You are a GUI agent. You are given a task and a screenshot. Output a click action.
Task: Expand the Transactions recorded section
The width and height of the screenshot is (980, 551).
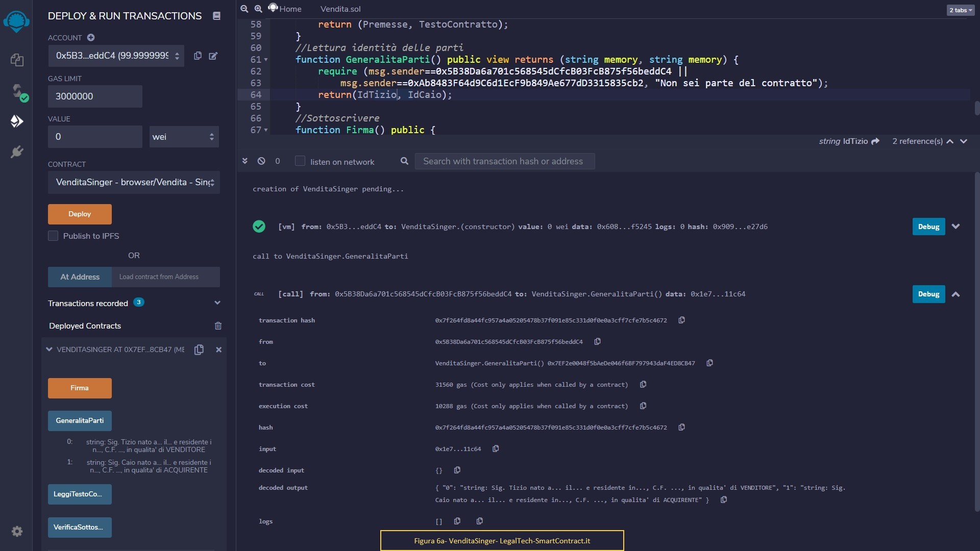(x=217, y=303)
